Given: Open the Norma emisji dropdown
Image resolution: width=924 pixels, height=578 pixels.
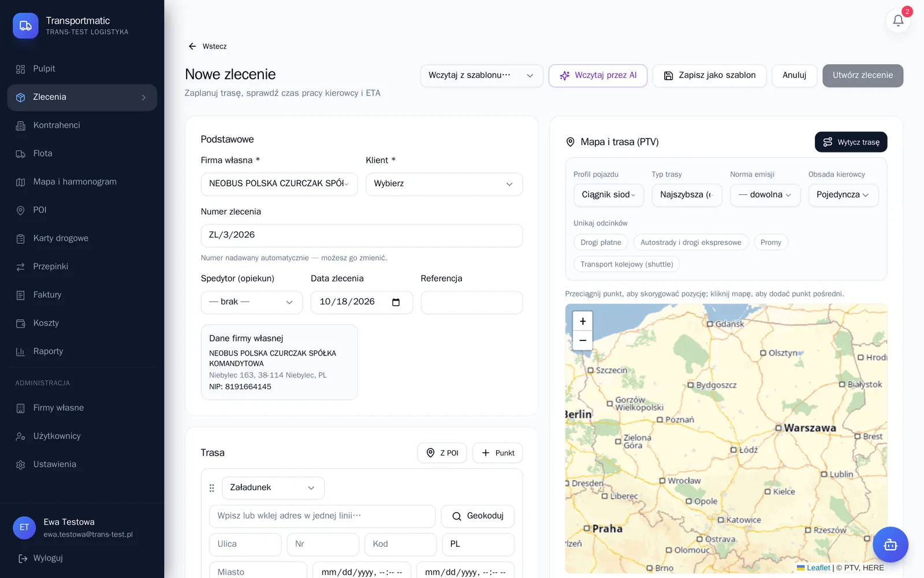Looking at the screenshot, I should [765, 195].
